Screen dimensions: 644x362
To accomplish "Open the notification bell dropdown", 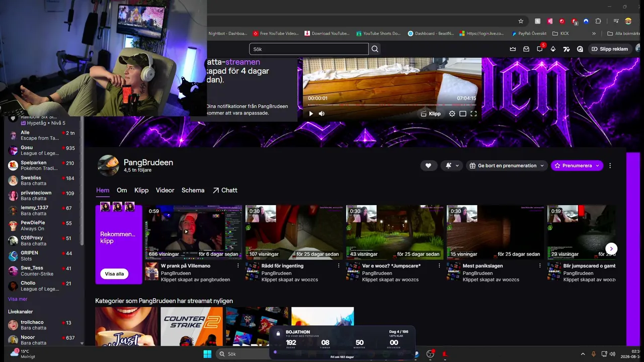I will [x=451, y=165].
